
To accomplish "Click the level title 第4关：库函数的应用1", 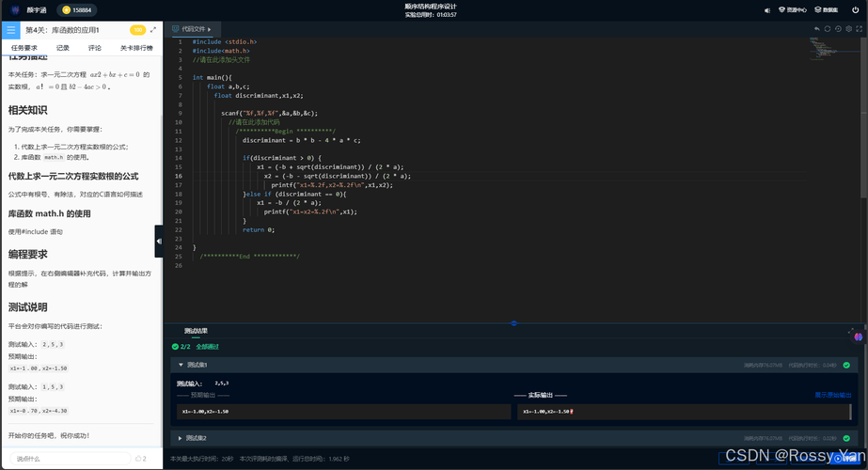I will click(x=63, y=30).
